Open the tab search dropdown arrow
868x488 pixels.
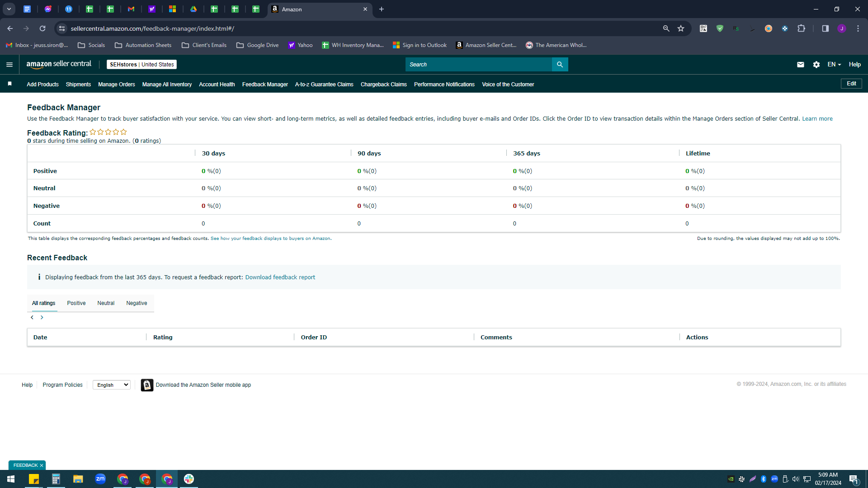coord(9,9)
